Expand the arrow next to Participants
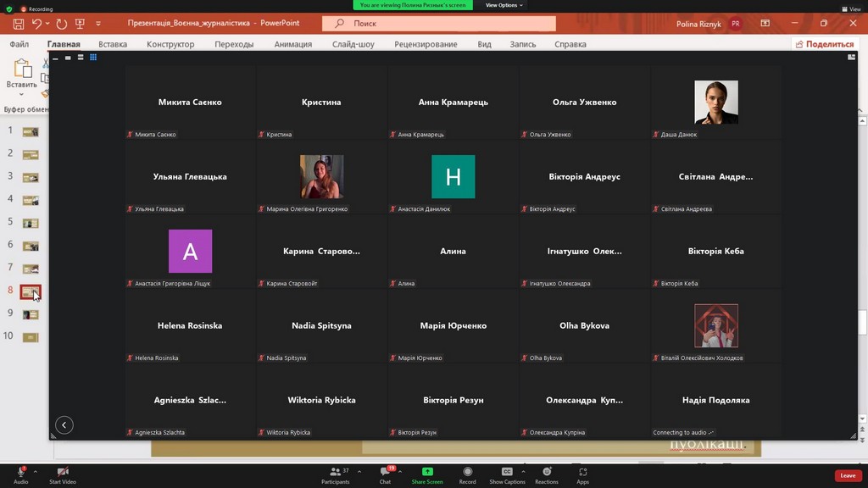 [x=359, y=471]
